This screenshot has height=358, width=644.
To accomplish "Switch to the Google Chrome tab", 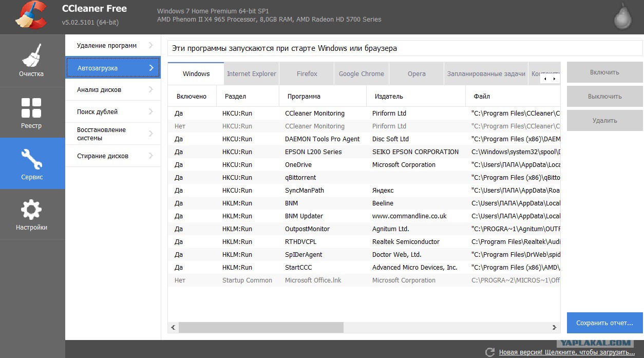I will pos(362,73).
